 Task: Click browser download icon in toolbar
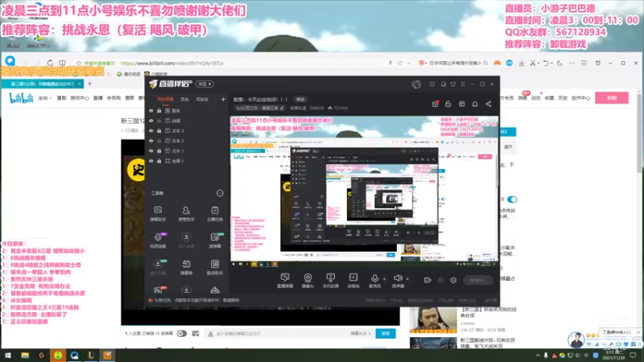[x=522, y=64]
